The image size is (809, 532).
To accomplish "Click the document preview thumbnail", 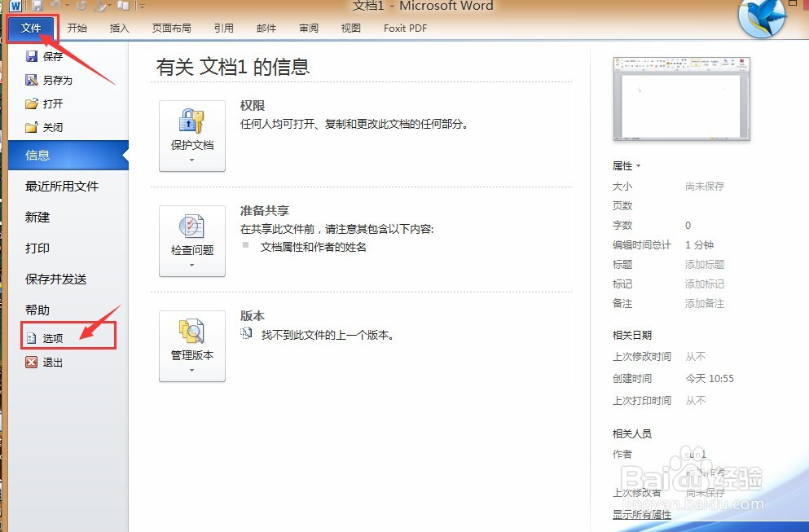I will tap(682, 99).
